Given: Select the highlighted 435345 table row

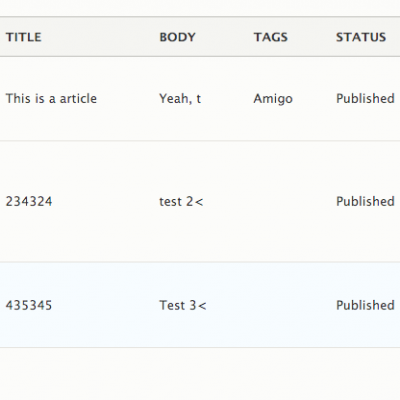Looking at the screenshot, I should click(x=200, y=305).
